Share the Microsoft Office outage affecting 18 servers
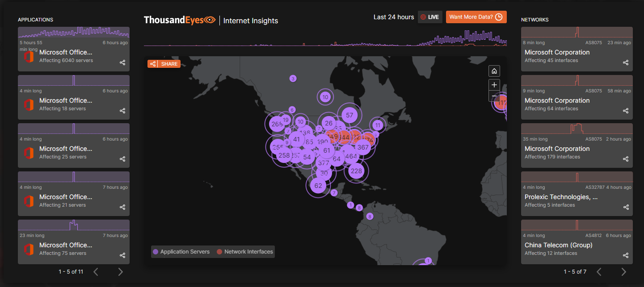The height and width of the screenshot is (287, 644). click(x=122, y=111)
